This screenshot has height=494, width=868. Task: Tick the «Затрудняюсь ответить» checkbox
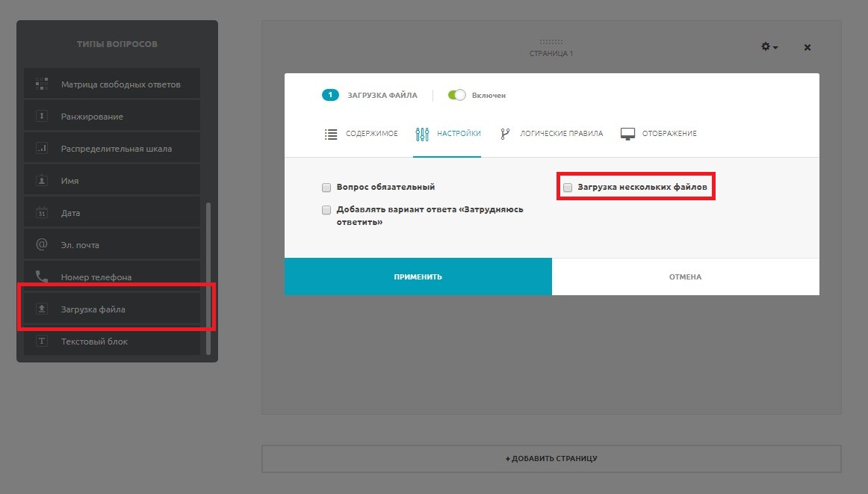pyautogui.click(x=326, y=210)
